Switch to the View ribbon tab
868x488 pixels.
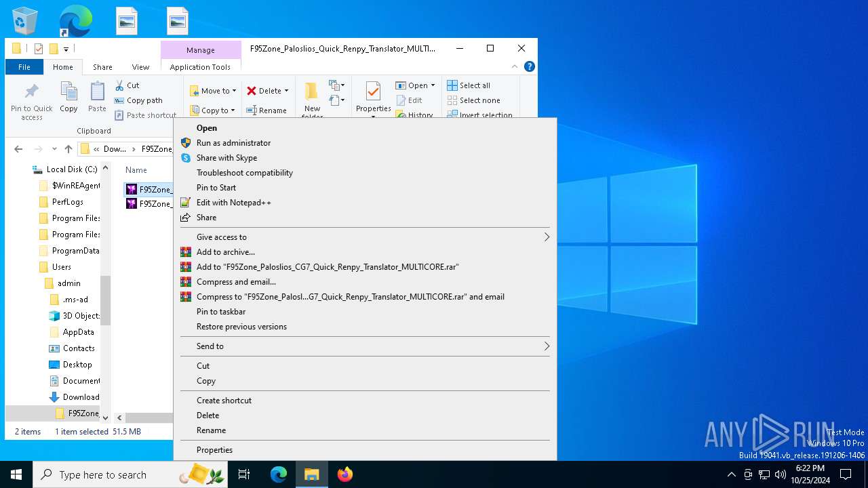pyautogui.click(x=140, y=67)
